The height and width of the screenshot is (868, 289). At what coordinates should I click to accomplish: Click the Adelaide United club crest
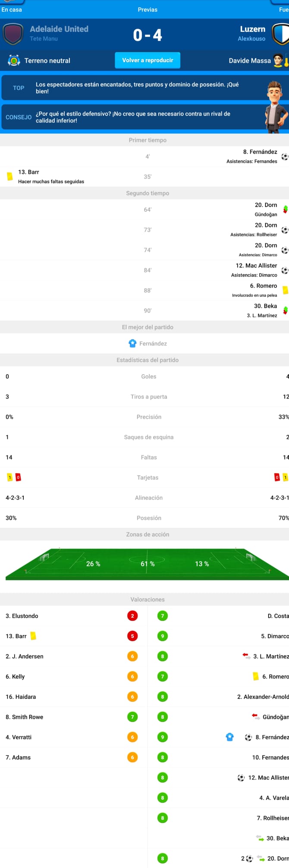coord(13,34)
